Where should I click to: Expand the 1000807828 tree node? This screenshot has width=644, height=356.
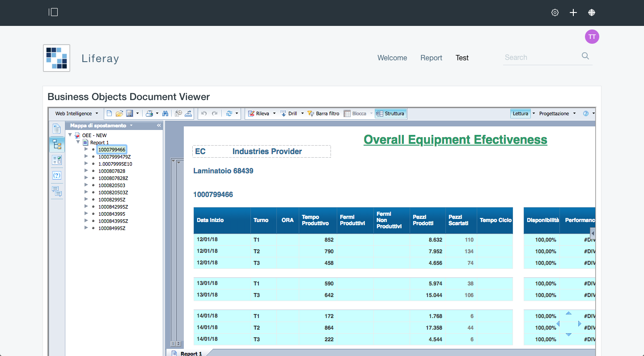(86, 171)
